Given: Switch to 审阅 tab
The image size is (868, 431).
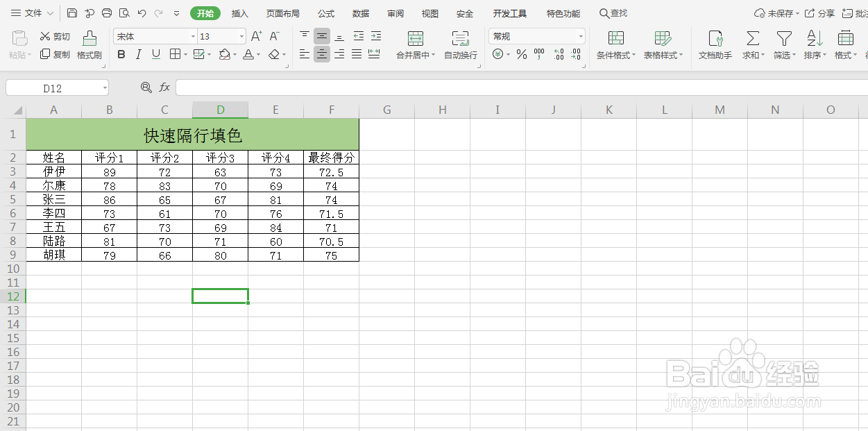Looking at the screenshot, I should point(395,13).
